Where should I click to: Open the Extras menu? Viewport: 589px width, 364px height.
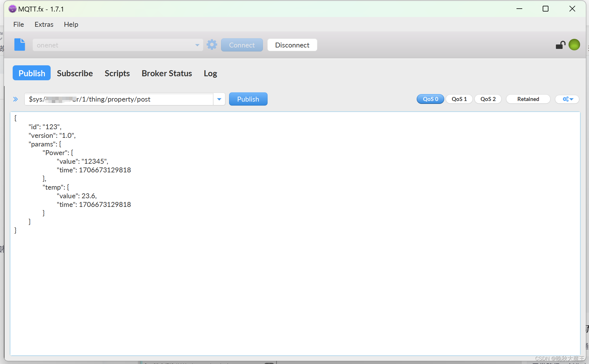(x=44, y=24)
